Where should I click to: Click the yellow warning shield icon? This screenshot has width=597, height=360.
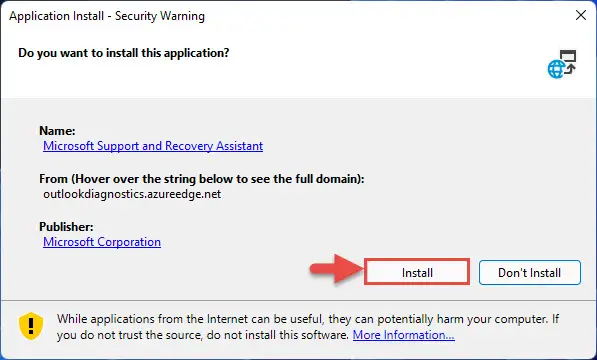coord(31,326)
